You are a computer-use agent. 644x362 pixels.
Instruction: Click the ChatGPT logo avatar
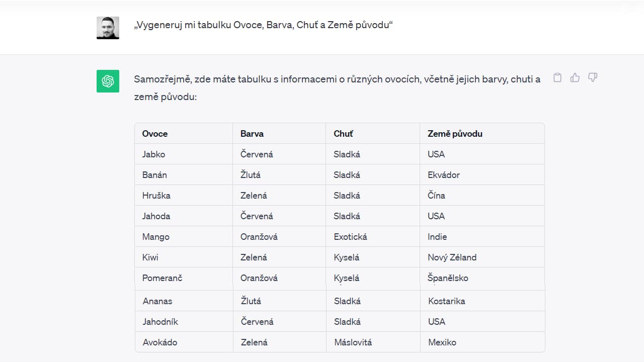pos(108,81)
